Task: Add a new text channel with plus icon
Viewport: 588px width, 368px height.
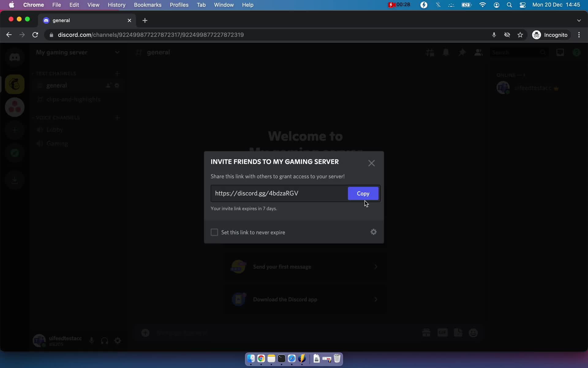Action: click(x=117, y=74)
